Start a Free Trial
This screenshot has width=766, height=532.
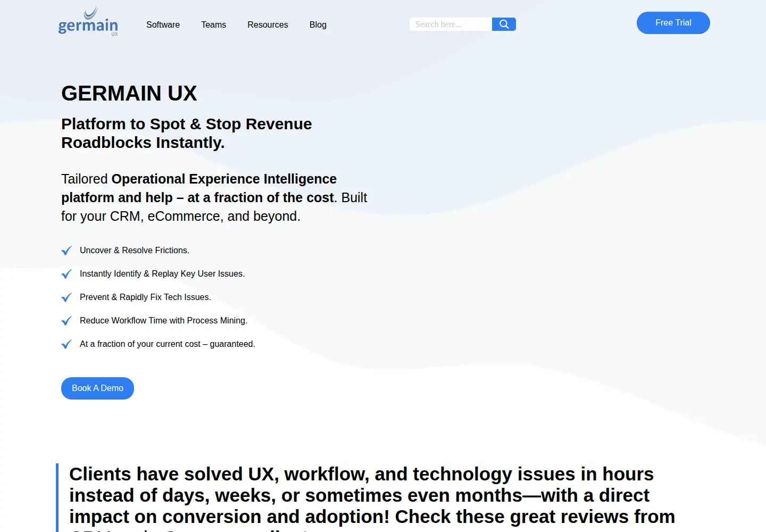click(x=673, y=23)
